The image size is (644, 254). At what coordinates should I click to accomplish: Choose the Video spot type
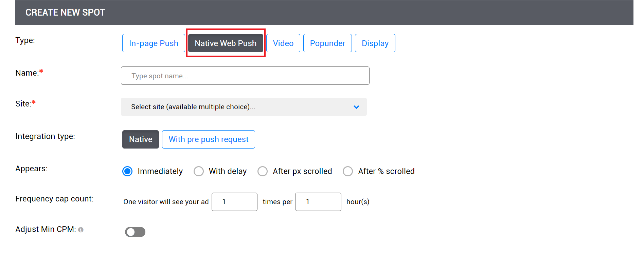[283, 43]
